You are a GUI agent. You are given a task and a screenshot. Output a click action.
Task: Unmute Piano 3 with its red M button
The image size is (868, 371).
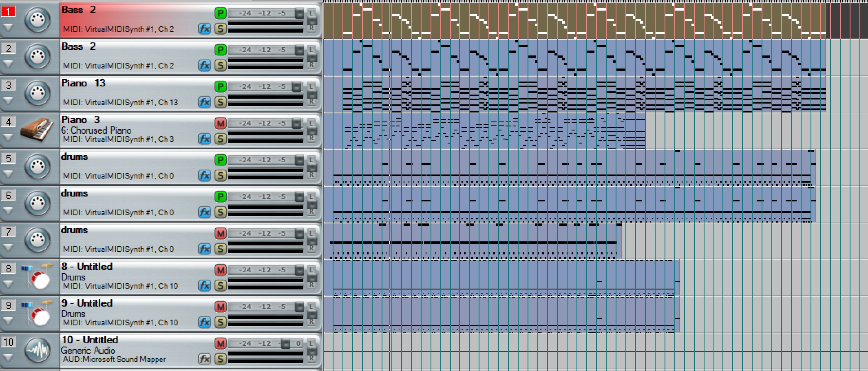[x=220, y=123]
